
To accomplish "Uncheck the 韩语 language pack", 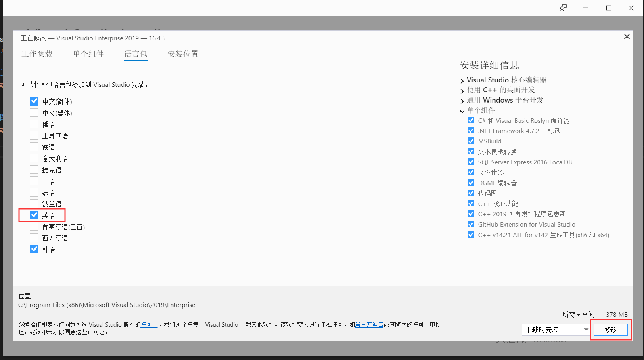I will click(x=34, y=250).
